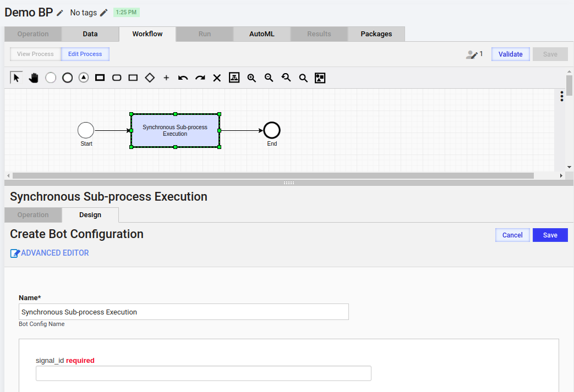Edit the Demo BP title pencil
The image size is (574, 392).
pyautogui.click(x=59, y=13)
